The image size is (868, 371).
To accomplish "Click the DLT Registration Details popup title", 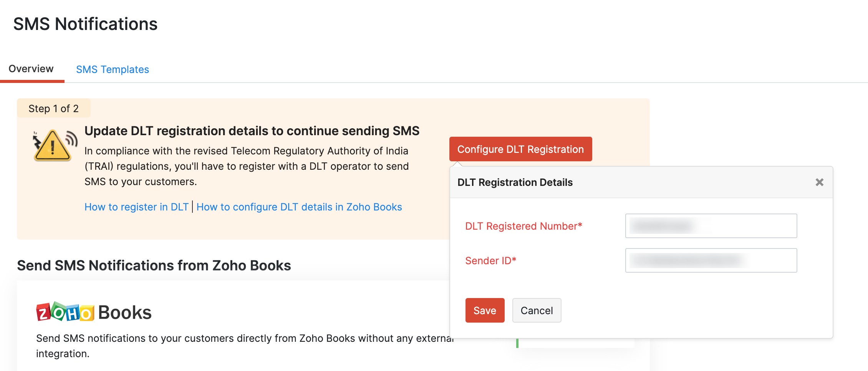I will [515, 182].
